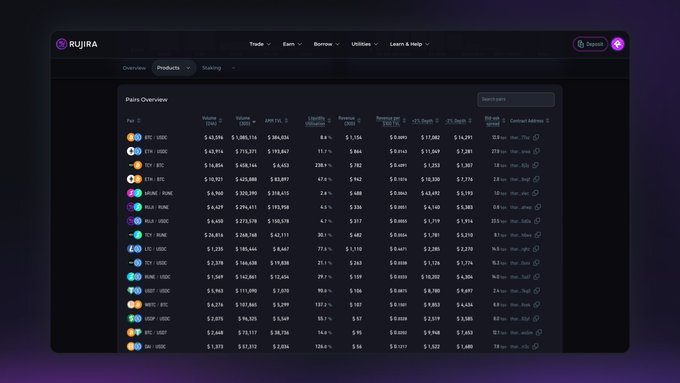Open the TCY / USDC pair name

(x=156, y=262)
